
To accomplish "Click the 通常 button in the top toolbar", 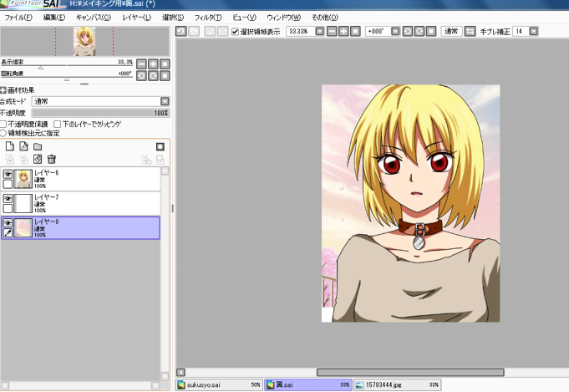I will coord(451,31).
